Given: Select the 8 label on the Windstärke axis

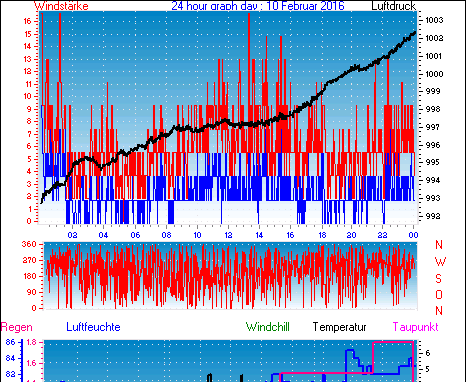Looking at the screenshot, I should [29, 121].
